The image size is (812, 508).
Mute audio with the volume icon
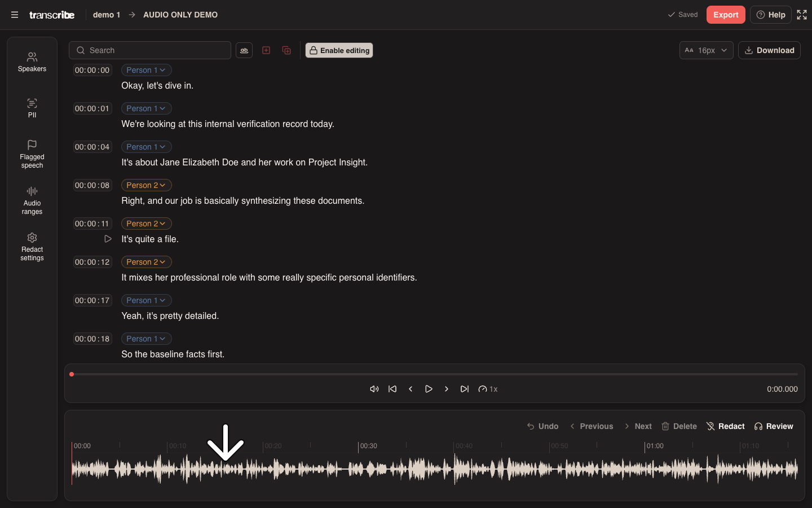374,389
